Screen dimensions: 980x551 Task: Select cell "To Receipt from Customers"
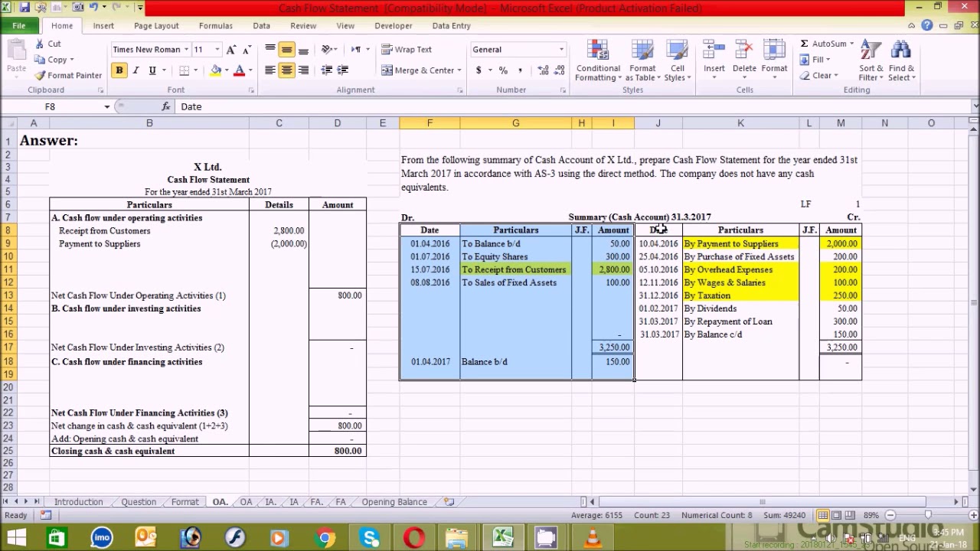pos(515,269)
